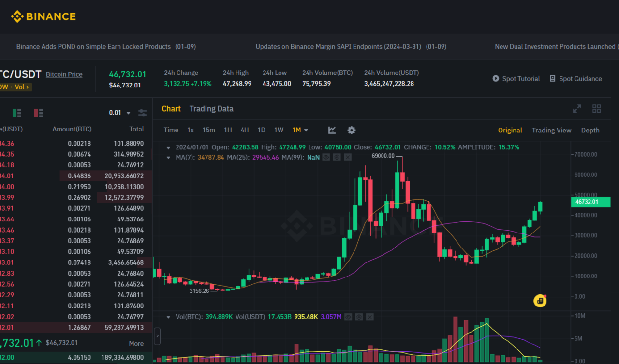
Task: Collapse the MA(7) legend row triangle
Action: [x=168, y=157]
